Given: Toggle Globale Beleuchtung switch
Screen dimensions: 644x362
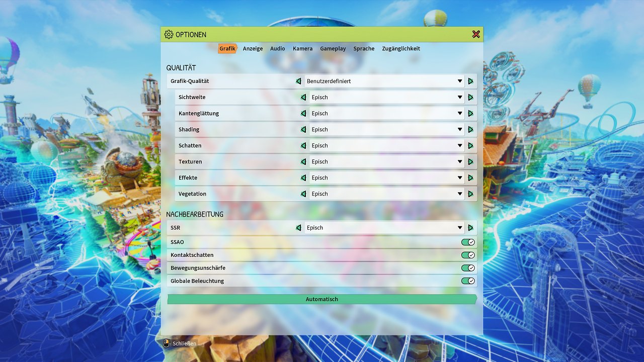Looking at the screenshot, I should (468, 281).
